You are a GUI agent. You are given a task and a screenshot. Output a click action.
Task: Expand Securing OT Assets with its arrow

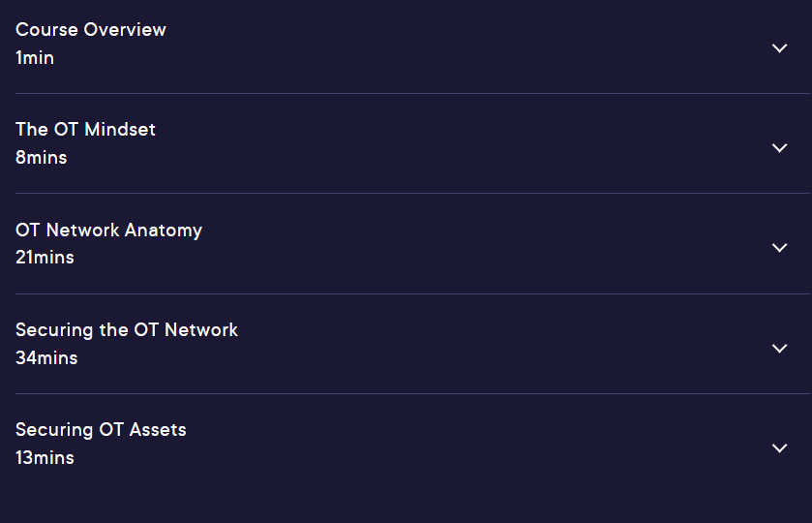(x=779, y=448)
